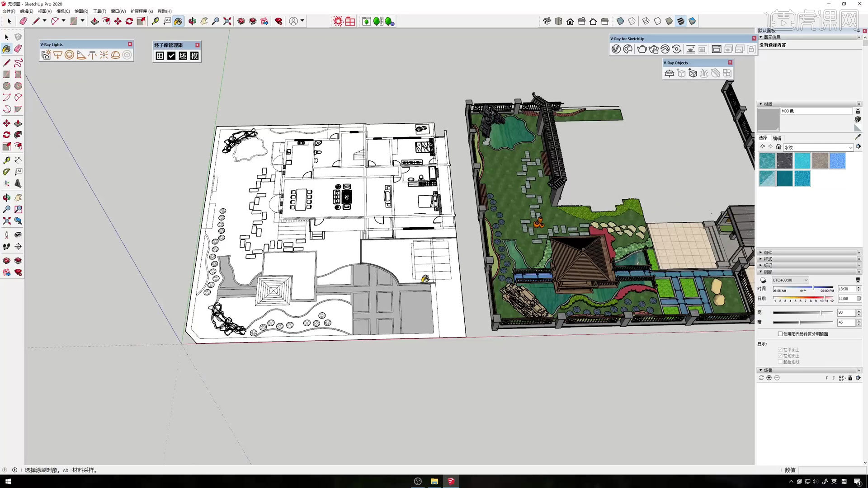
Task: Close the V-Ray Lights toolbar
Action: point(130,44)
